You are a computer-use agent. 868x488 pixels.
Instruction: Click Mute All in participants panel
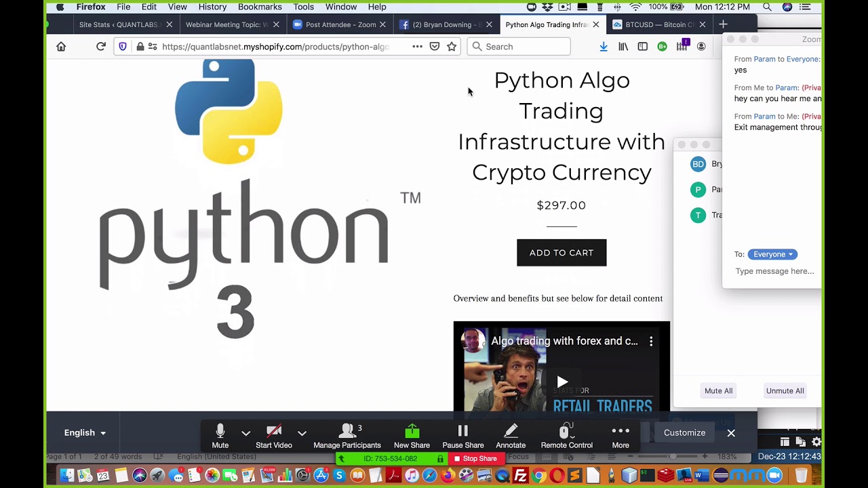click(x=719, y=390)
